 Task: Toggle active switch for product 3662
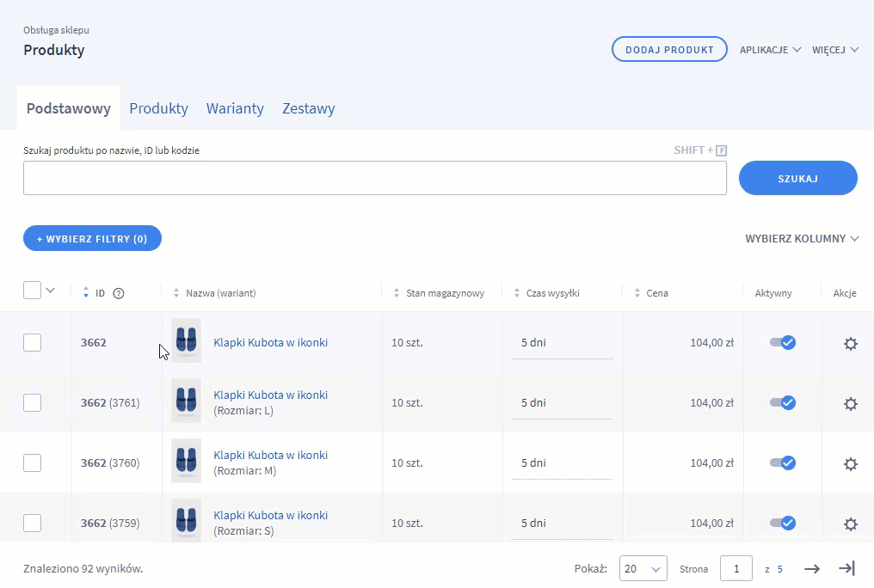(x=783, y=342)
